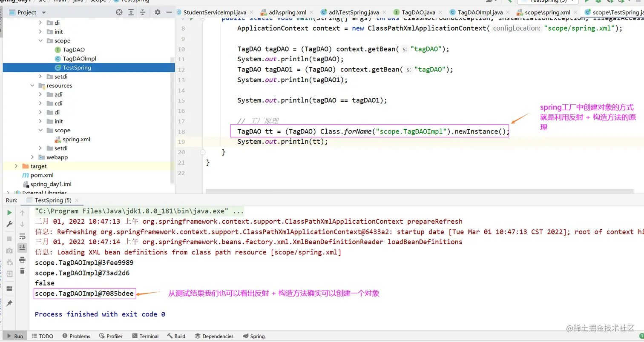Close the TagDAOImpl.java tab
644x342 pixels.
click(508, 13)
